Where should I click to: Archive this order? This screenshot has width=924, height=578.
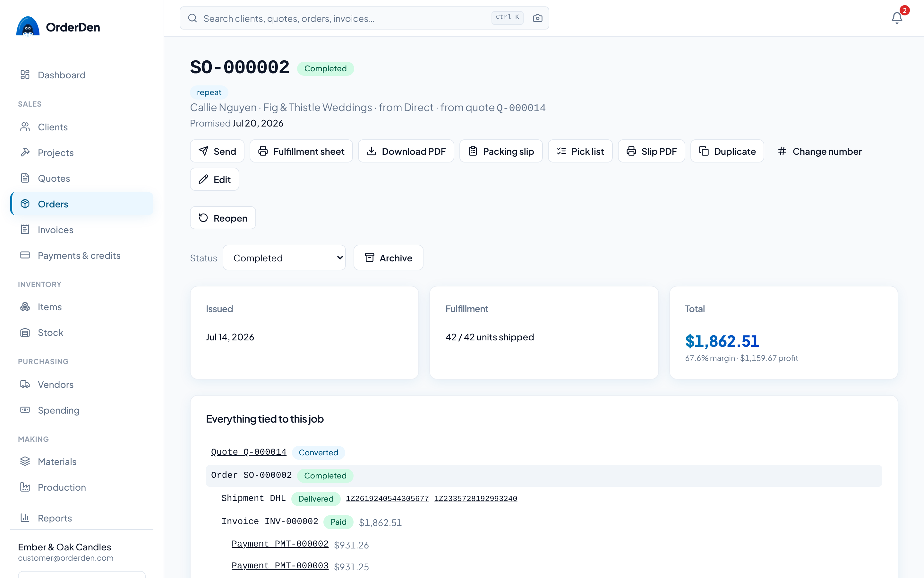pyautogui.click(x=388, y=258)
